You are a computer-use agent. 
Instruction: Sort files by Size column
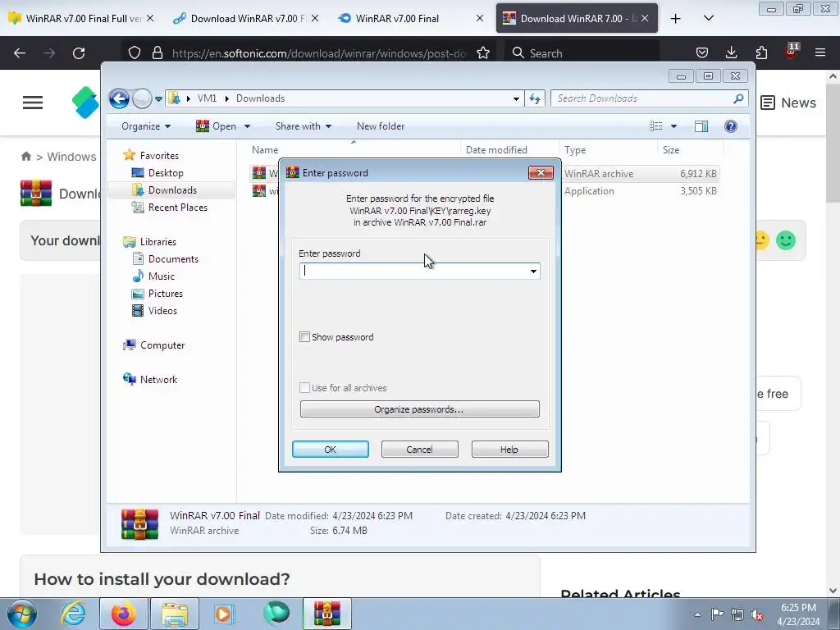(671, 151)
